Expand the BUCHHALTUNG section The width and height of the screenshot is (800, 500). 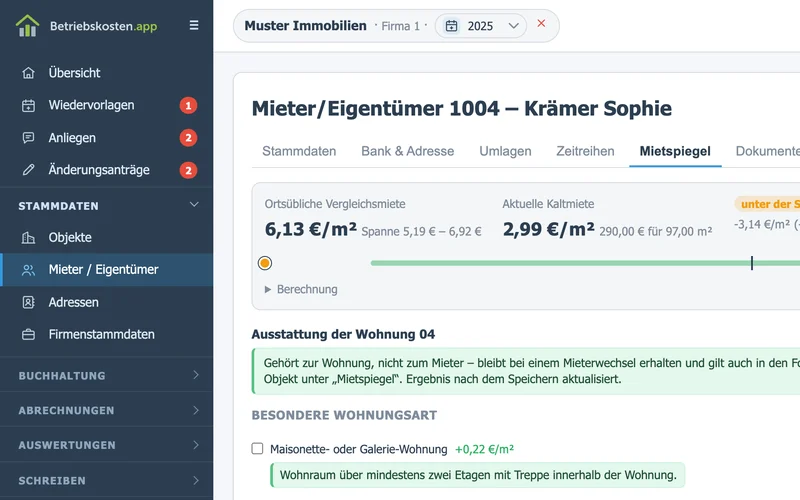[x=107, y=376]
